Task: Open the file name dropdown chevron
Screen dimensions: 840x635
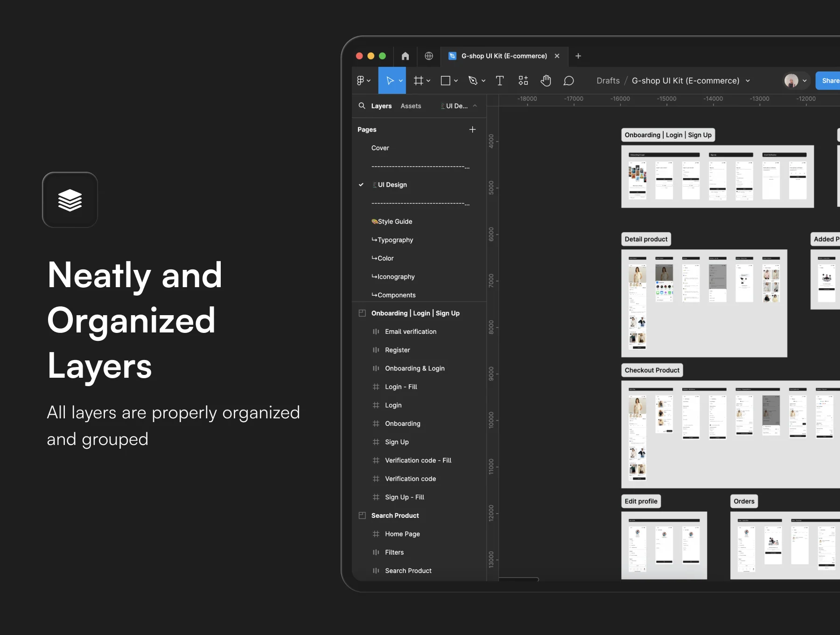Action: [x=748, y=81]
